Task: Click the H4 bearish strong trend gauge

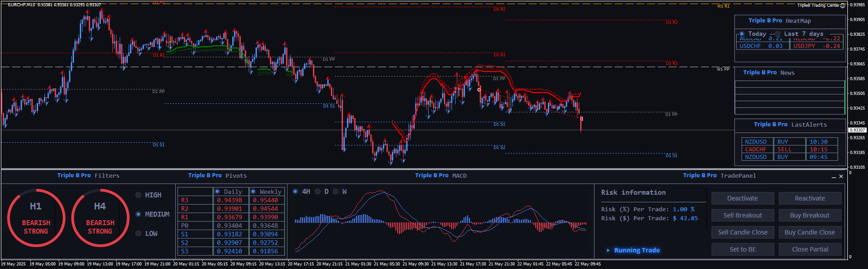Action: point(100,218)
